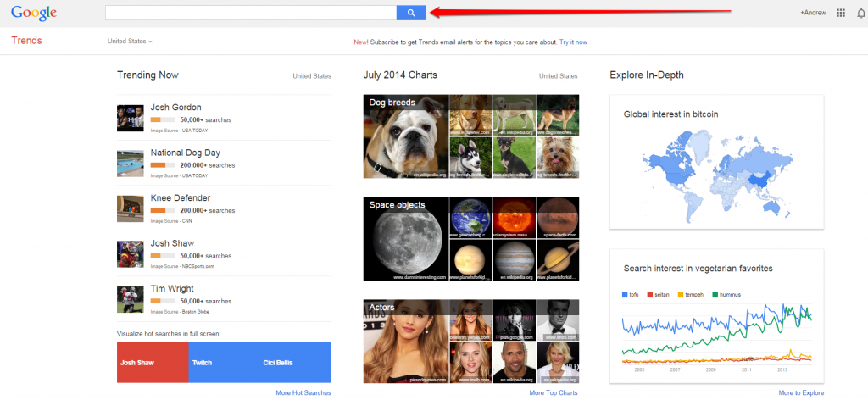Viewport: 868px width, 400px height.
Task: Click the black-and-white actor portrait from imdb
Action: click(x=558, y=319)
